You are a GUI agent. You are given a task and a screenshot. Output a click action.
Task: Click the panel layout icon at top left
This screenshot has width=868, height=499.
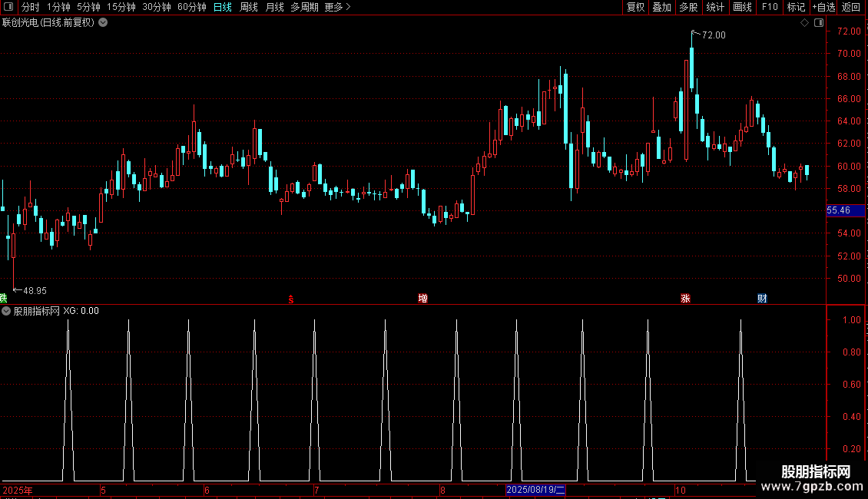(8, 7)
